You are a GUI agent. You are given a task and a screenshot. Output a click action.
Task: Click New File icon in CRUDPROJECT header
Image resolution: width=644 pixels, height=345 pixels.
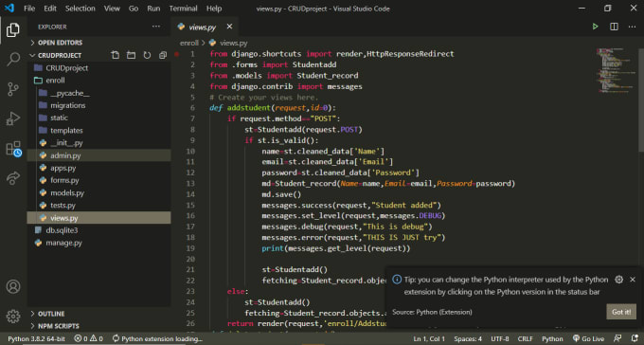pos(116,55)
